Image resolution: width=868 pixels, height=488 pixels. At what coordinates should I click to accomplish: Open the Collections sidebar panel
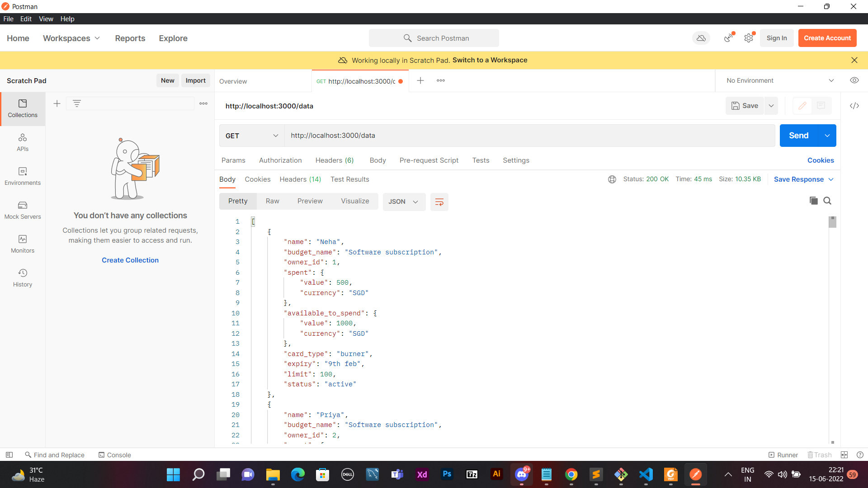23,108
